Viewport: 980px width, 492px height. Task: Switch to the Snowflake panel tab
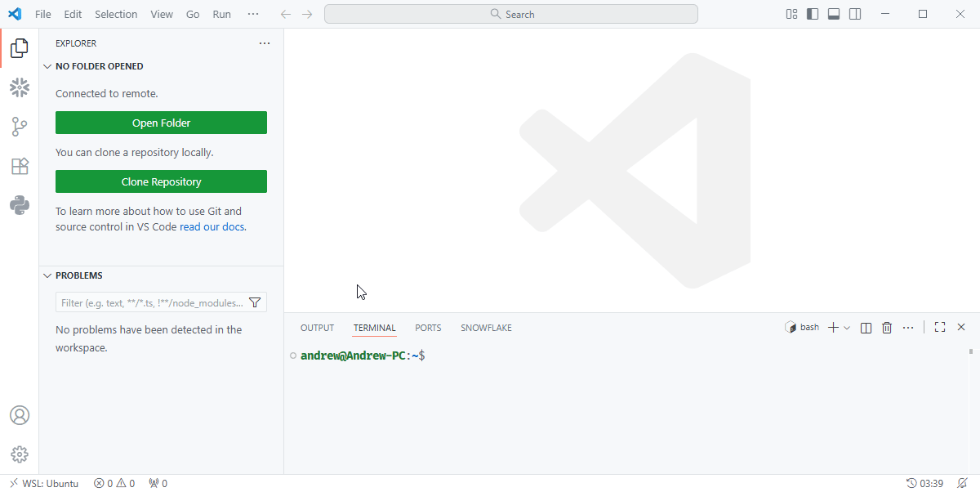(x=486, y=328)
